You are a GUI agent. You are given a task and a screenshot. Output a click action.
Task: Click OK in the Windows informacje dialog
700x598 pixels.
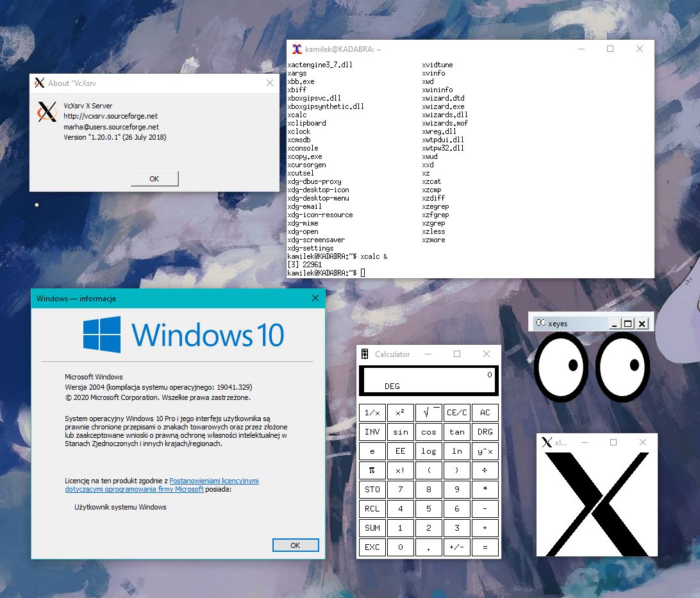tap(296, 545)
